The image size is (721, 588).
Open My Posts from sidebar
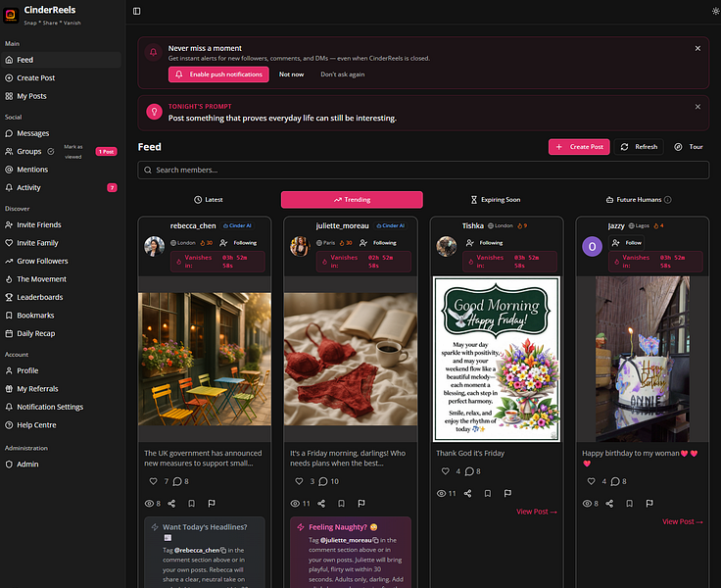pos(61,96)
